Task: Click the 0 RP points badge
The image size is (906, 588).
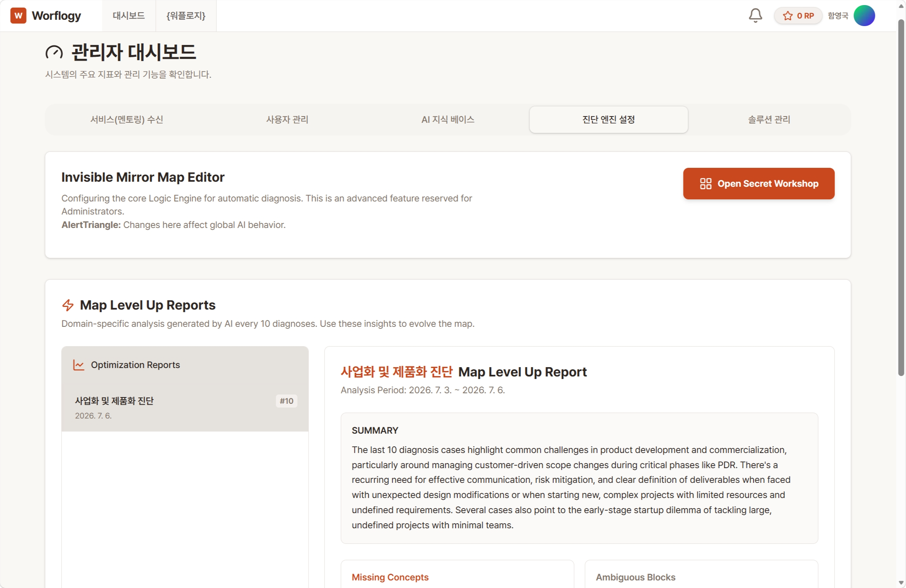Action: pyautogui.click(x=798, y=16)
